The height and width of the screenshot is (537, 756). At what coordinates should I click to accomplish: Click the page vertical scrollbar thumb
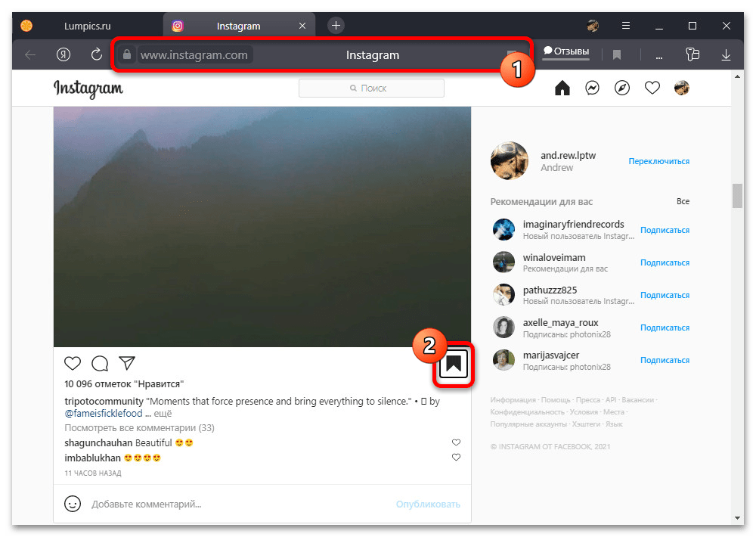click(737, 195)
